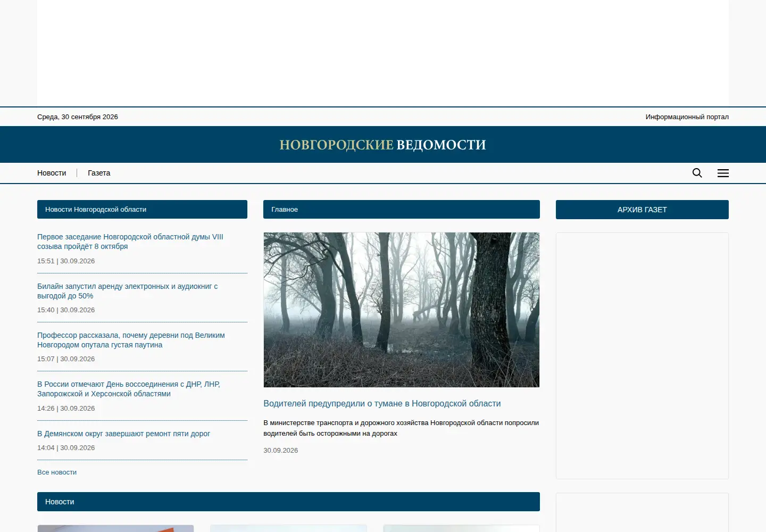Image resolution: width=766 pixels, height=532 pixels.
Task: Open headline Водителей предупредили о тумане
Action: pyautogui.click(x=382, y=403)
